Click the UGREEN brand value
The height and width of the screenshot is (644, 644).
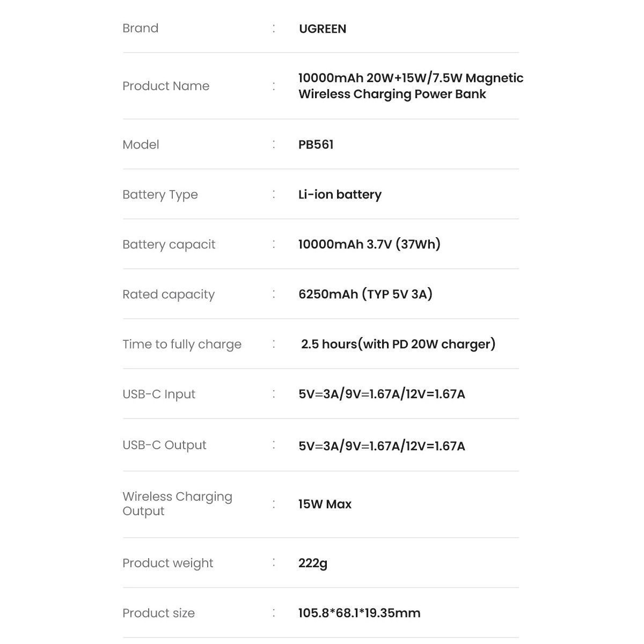tap(323, 29)
